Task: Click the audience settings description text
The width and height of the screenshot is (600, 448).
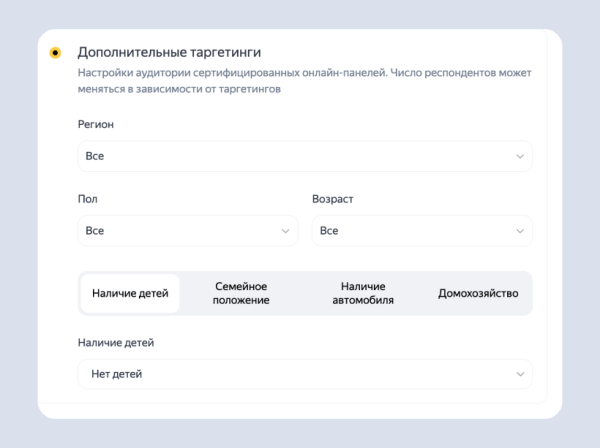Action: point(305,81)
